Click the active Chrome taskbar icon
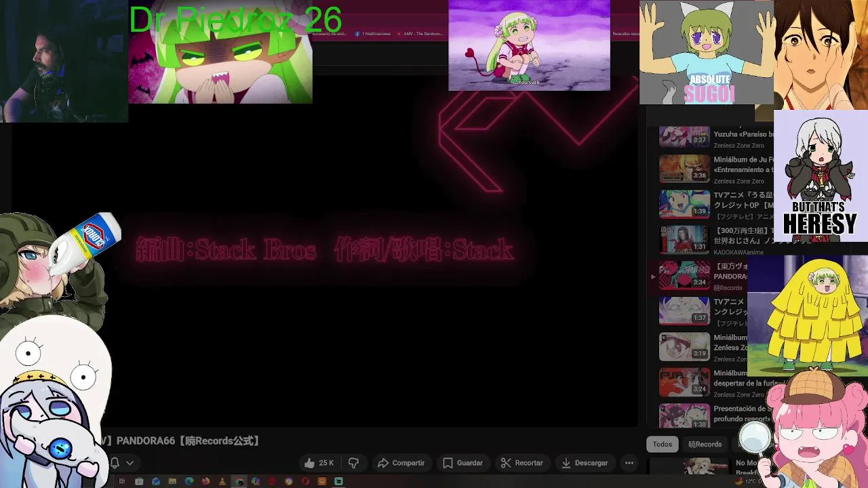Image resolution: width=868 pixels, height=488 pixels. [239, 481]
